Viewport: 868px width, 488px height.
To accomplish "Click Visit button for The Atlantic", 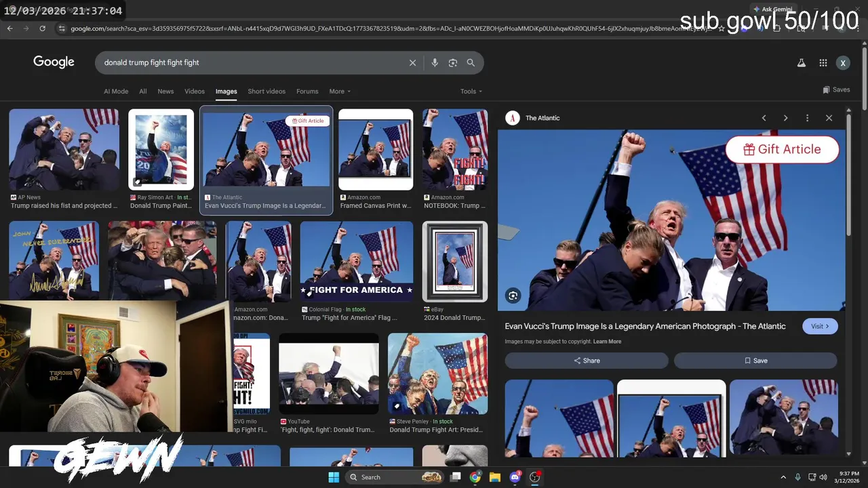I will tap(820, 326).
